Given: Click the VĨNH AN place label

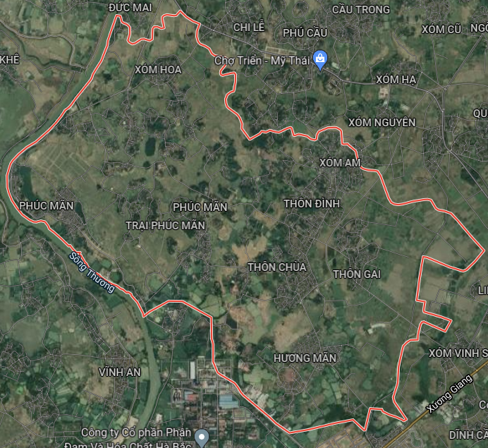Looking at the screenshot, I should point(119,372).
